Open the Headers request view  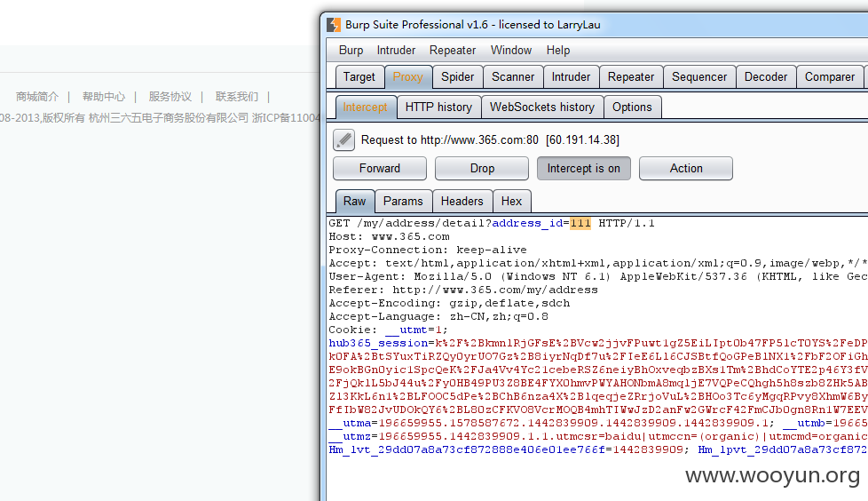pyautogui.click(x=462, y=201)
